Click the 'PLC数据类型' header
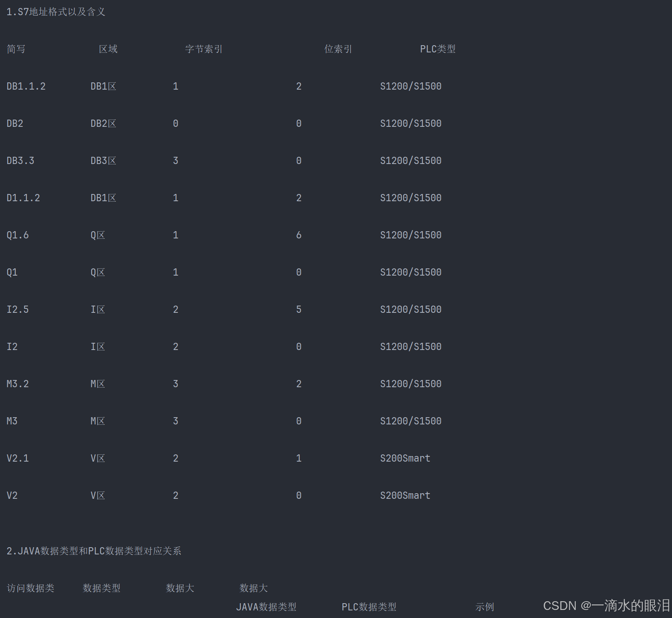This screenshot has width=672, height=618. coord(369,607)
